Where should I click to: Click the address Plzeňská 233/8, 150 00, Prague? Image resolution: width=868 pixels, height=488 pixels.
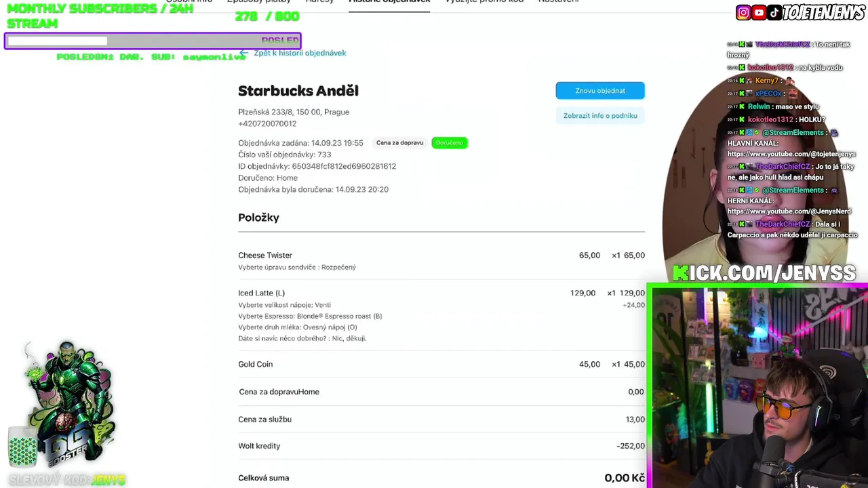(x=294, y=112)
